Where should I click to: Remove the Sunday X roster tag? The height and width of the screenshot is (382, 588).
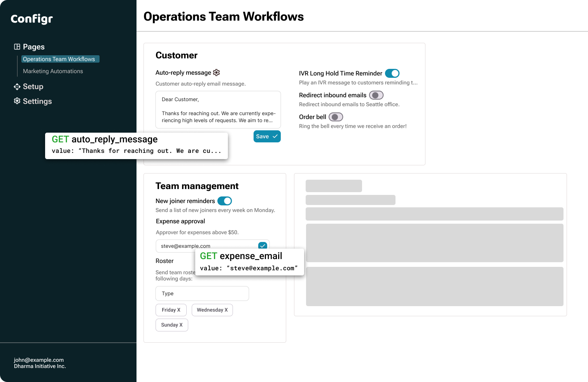point(172,325)
